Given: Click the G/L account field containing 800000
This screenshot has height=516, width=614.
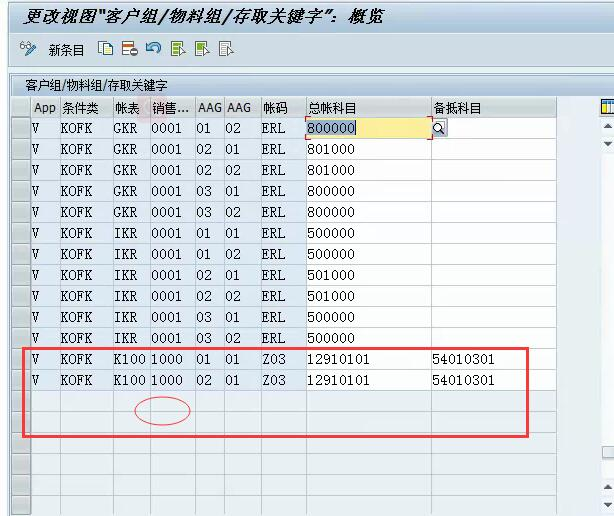Looking at the screenshot, I should tap(366, 128).
